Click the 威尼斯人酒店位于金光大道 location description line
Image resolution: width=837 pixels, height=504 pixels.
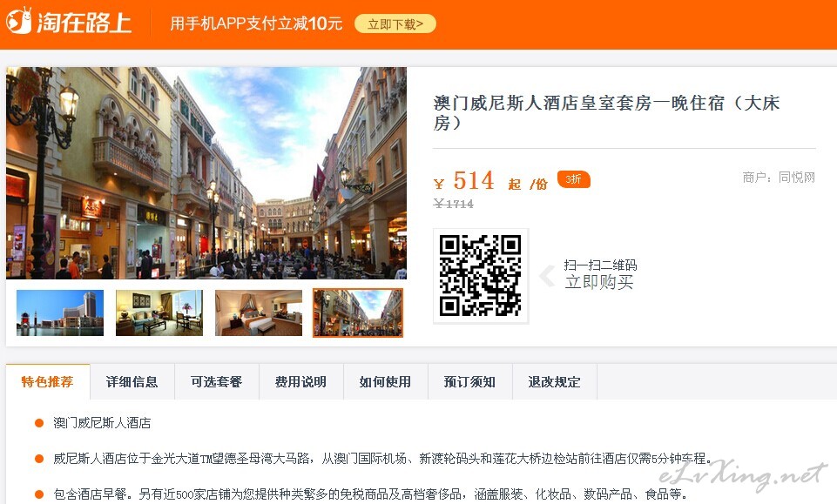382,458
